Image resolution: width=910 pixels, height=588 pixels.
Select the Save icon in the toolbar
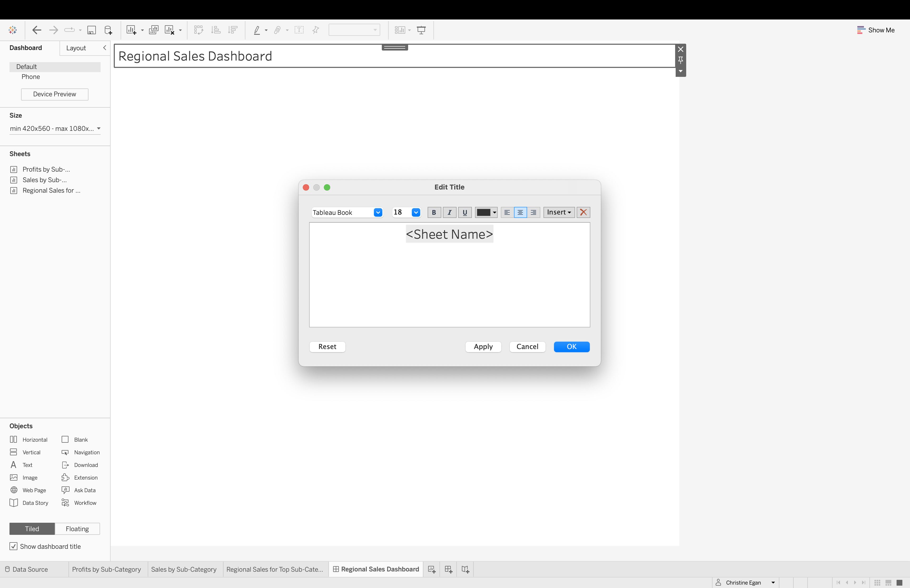(92, 30)
